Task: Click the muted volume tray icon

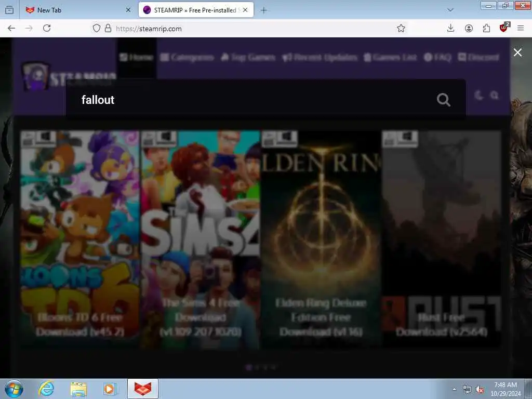Action: point(480,390)
